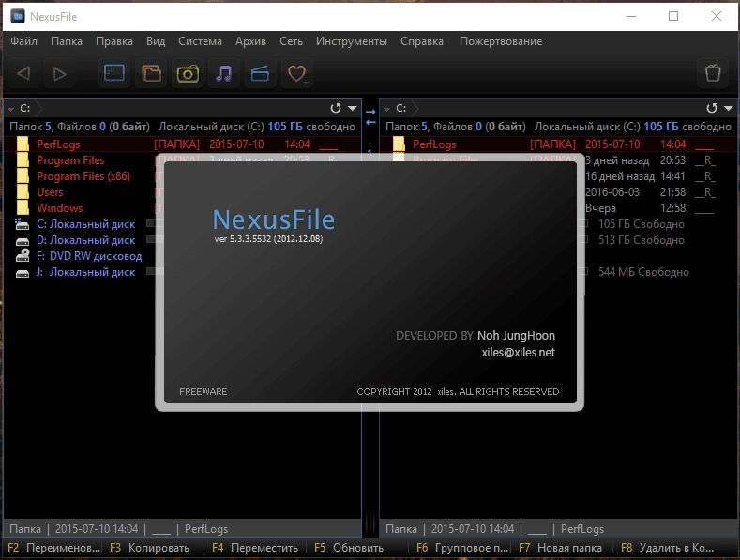Open left panel drive dropdown before C:
This screenshot has height=560, width=740.
[x=11, y=109]
